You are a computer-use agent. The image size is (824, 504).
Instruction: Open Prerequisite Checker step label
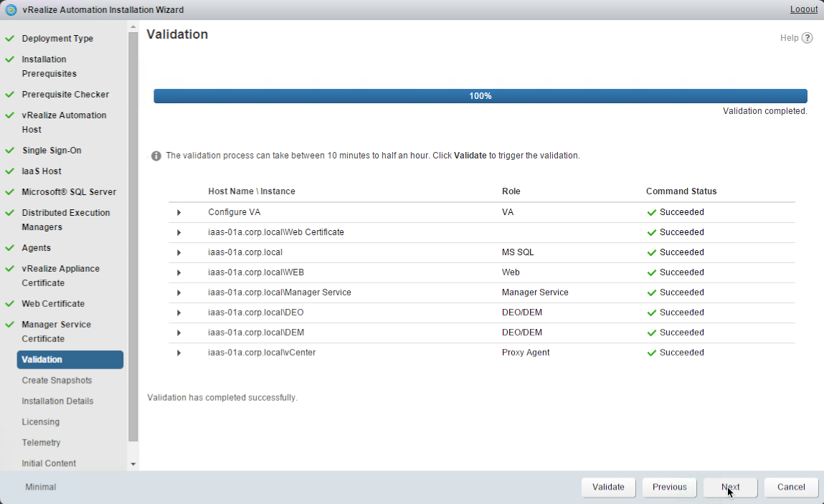pyautogui.click(x=65, y=95)
